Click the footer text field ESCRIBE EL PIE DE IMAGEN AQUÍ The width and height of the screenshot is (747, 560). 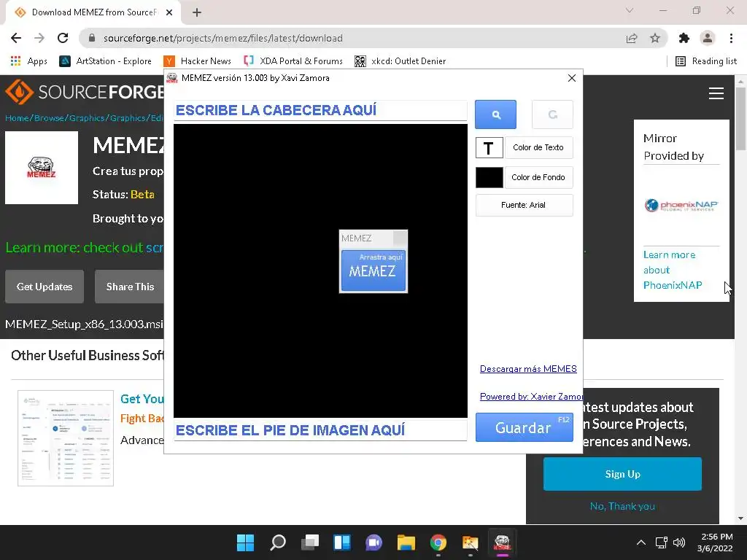coord(320,430)
